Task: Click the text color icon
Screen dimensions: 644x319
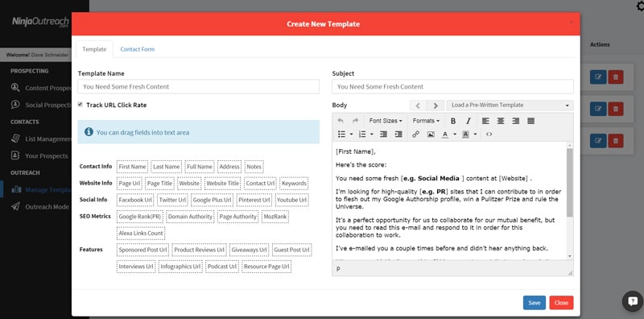Action: (x=445, y=134)
